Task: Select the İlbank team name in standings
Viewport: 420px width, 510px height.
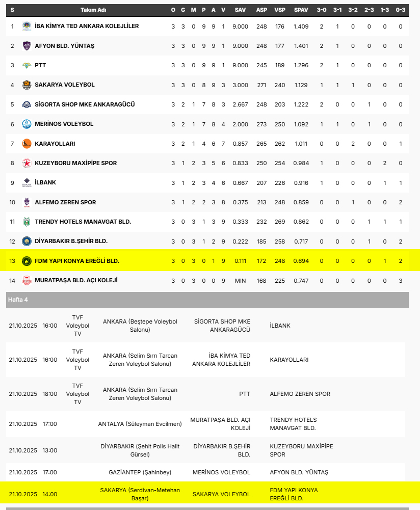Action: pyautogui.click(x=45, y=182)
